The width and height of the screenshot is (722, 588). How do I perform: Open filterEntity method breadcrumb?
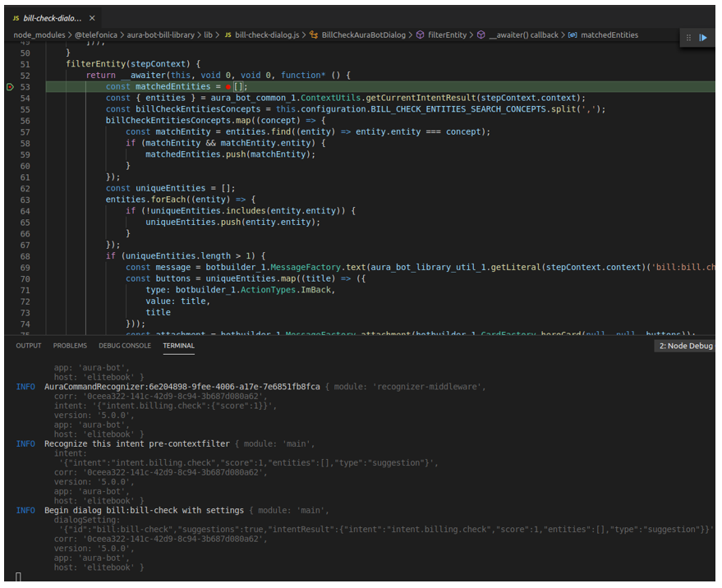point(447,35)
